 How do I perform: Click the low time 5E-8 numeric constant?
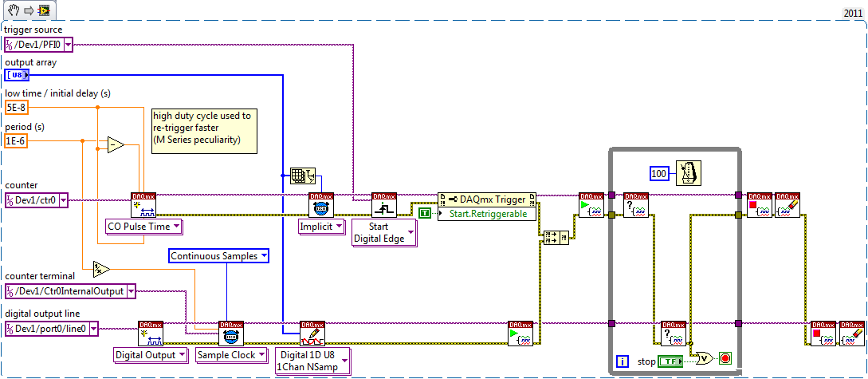click(x=16, y=108)
